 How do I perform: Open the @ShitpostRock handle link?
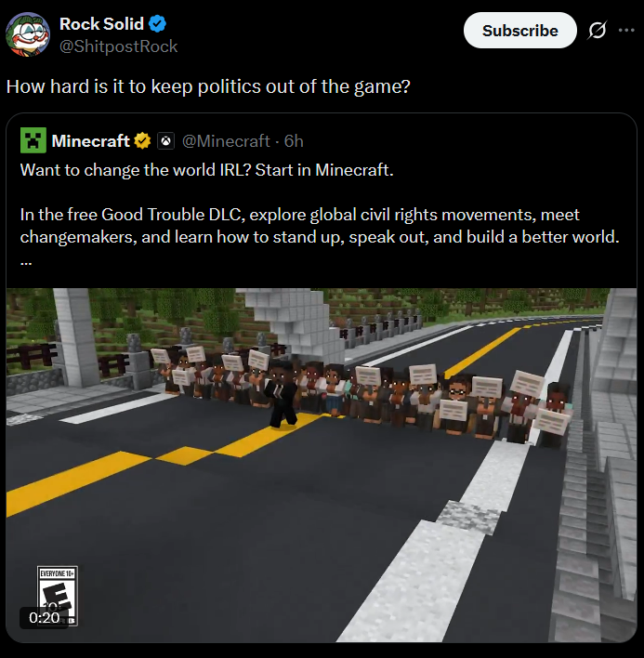[x=118, y=46]
